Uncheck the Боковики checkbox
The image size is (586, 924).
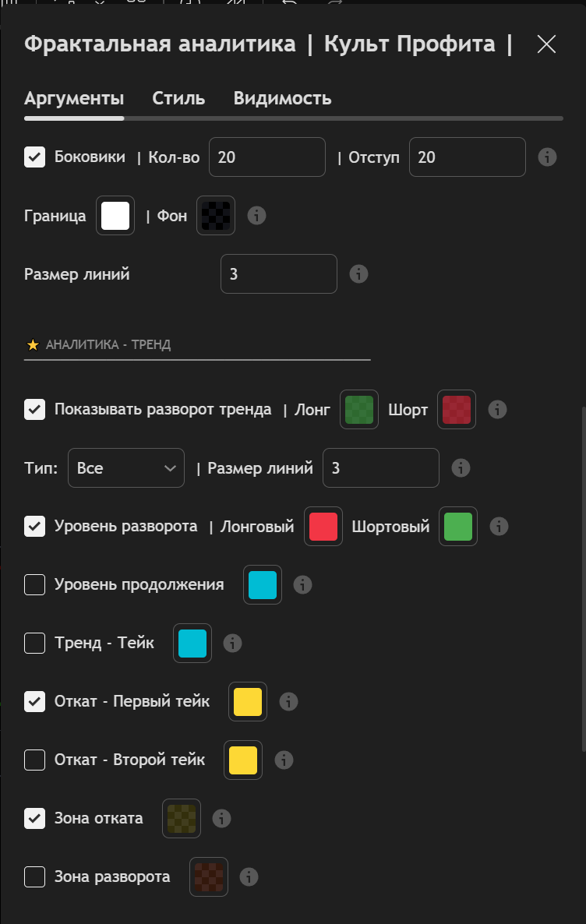coord(34,157)
